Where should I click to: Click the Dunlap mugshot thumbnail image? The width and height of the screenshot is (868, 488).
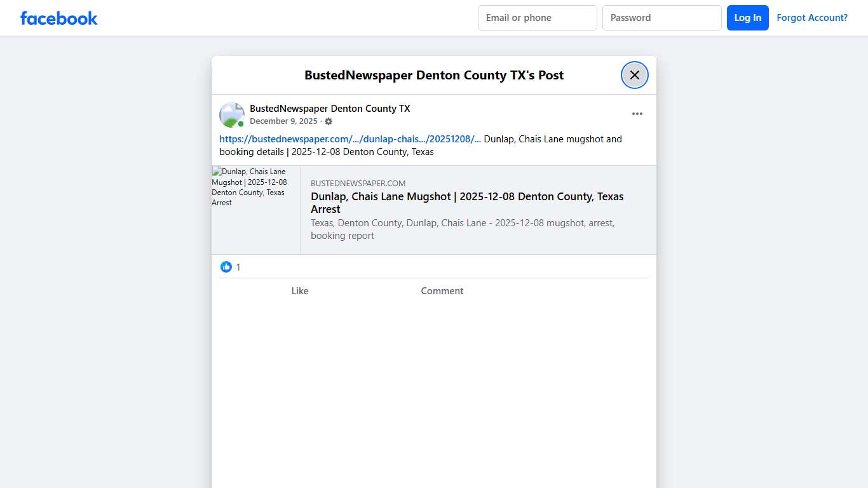[x=254, y=210]
